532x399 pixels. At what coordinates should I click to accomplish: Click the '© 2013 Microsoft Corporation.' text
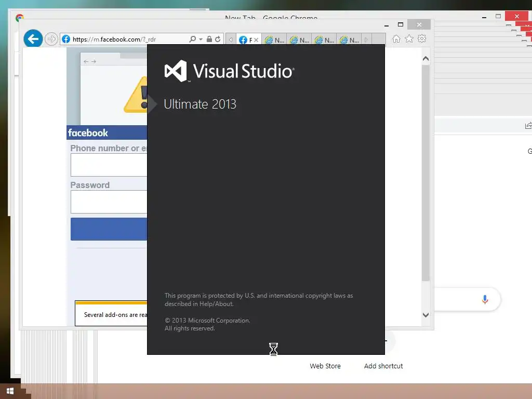207,320
